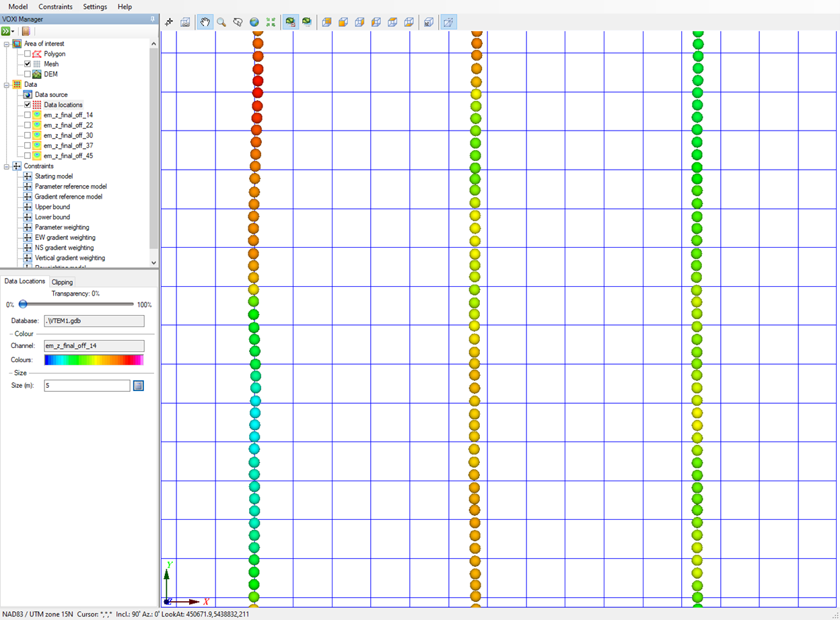840x620 pixels.
Task: Choose the rotate pointer tool beside zoom
Action: [x=238, y=22]
